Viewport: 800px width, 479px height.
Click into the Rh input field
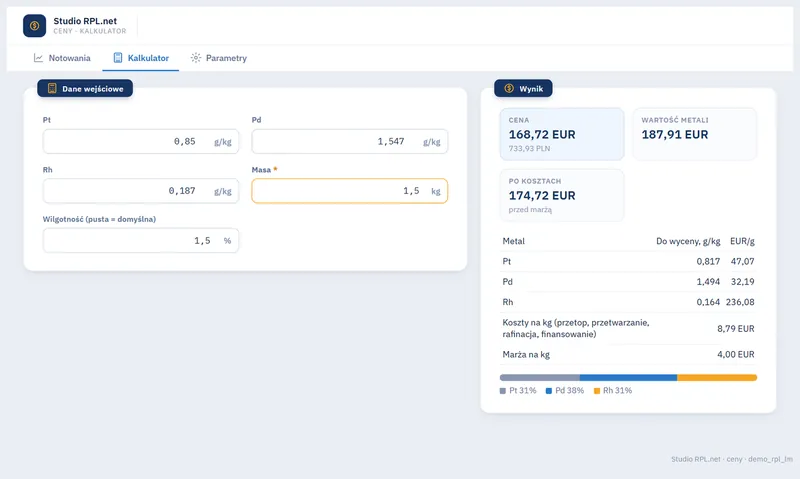(x=141, y=191)
